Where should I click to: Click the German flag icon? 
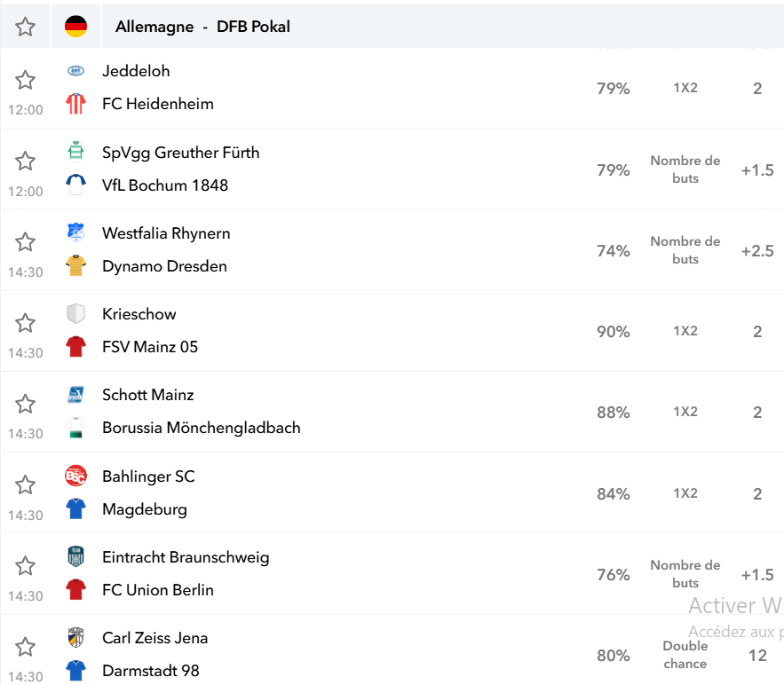[76, 27]
